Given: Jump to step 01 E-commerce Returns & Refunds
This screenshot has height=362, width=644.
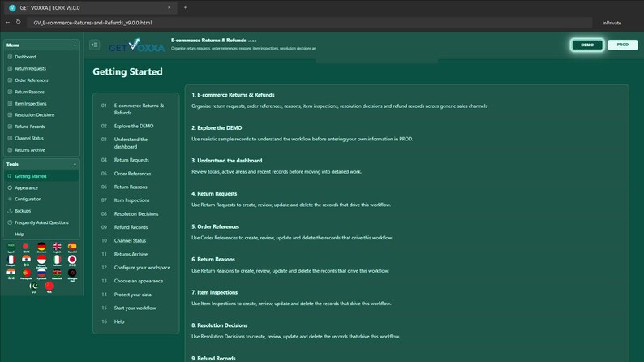Looking at the screenshot, I should [x=136, y=109].
